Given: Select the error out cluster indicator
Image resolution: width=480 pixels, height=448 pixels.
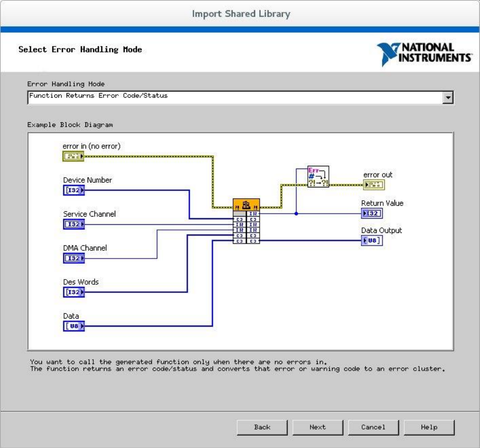Looking at the screenshot, I should pyautogui.click(x=374, y=185).
